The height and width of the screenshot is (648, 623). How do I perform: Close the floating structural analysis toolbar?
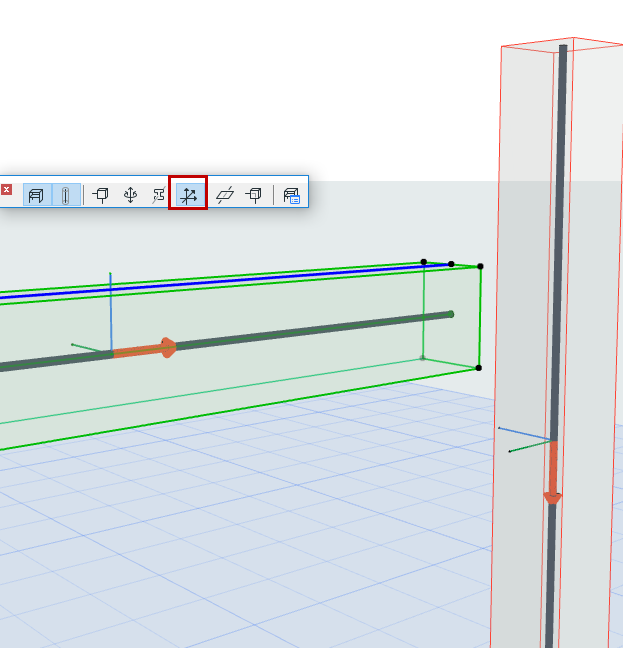tap(6, 190)
